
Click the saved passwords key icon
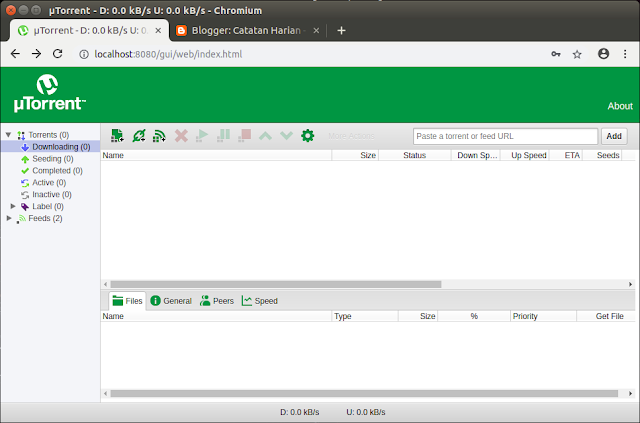click(556, 54)
